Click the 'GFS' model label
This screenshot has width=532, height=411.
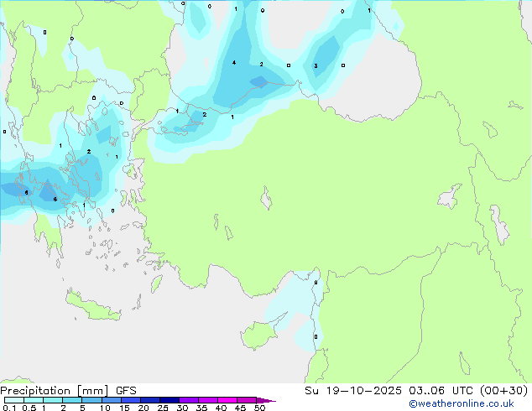[126, 391]
